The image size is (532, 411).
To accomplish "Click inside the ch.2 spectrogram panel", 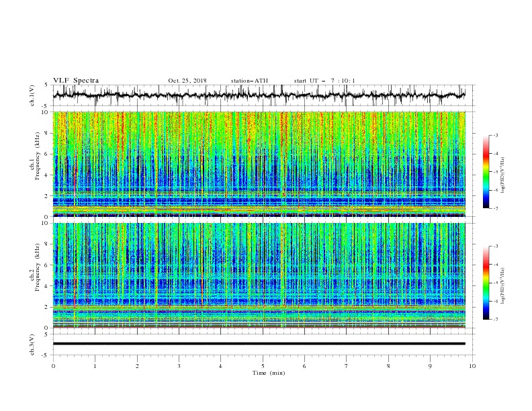I will [x=259, y=275].
